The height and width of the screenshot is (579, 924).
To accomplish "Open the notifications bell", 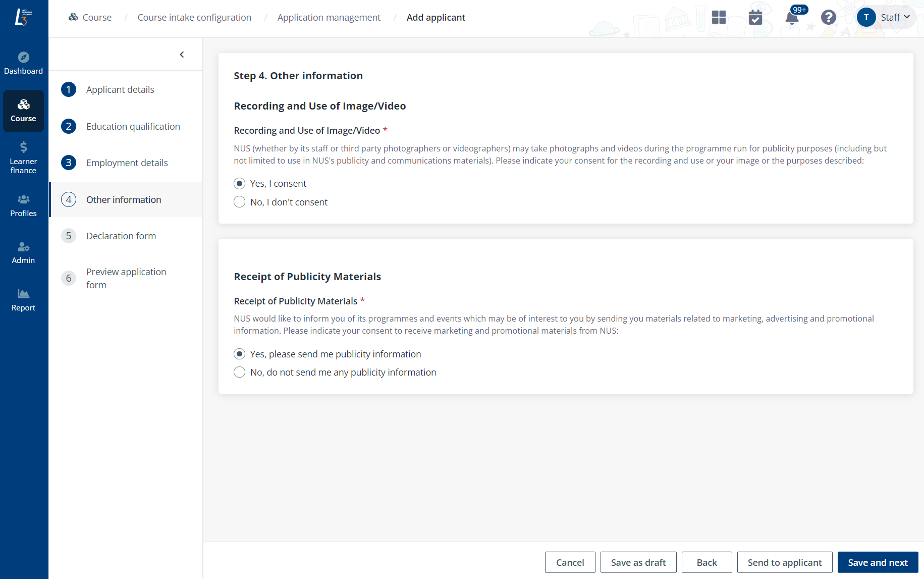I will click(x=792, y=18).
